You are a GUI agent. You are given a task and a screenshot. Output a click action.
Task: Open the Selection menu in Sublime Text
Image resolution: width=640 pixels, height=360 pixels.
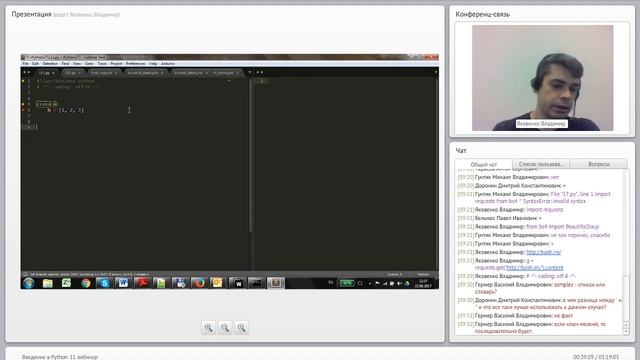50,64
